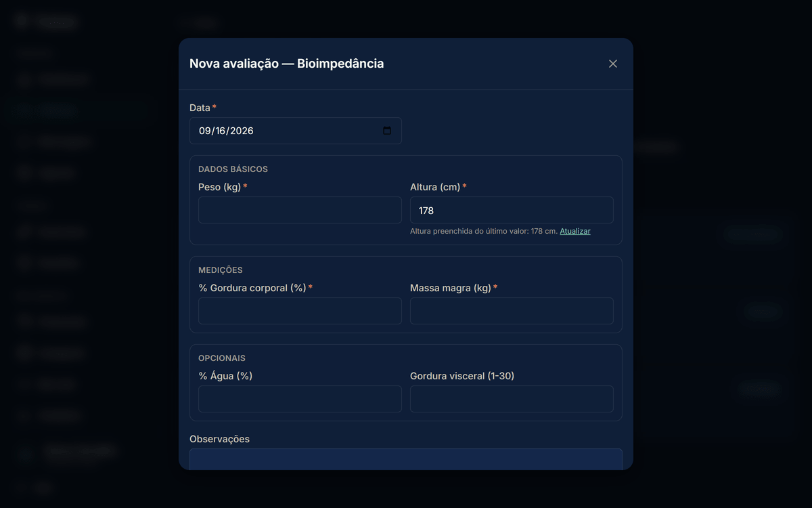Focus the % Gordura corporal input box

[300, 311]
